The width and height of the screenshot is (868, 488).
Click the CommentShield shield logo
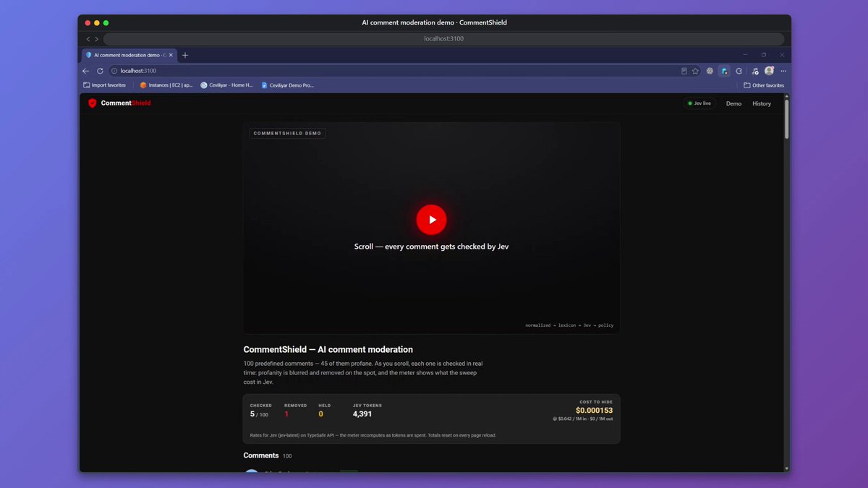93,103
